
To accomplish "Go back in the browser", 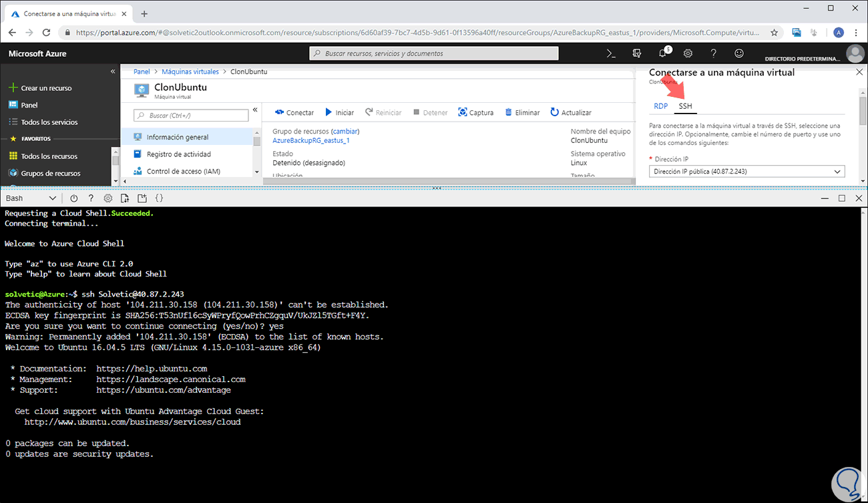I will coord(11,32).
